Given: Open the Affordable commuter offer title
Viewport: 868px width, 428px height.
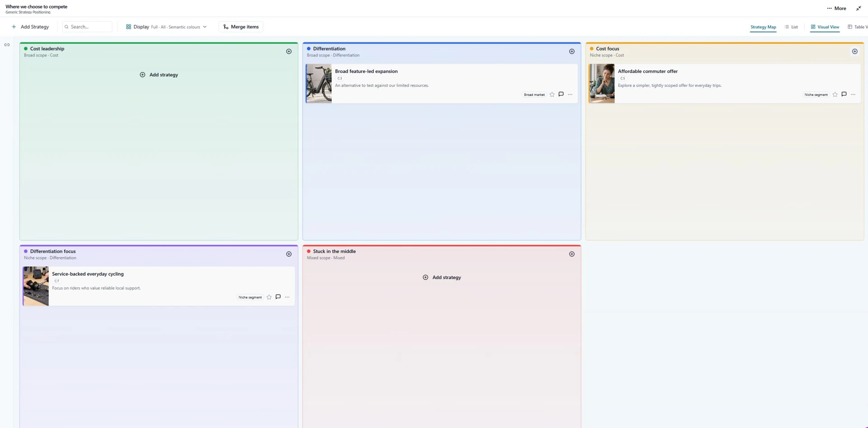Looking at the screenshot, I should click(x=647, y=71).
